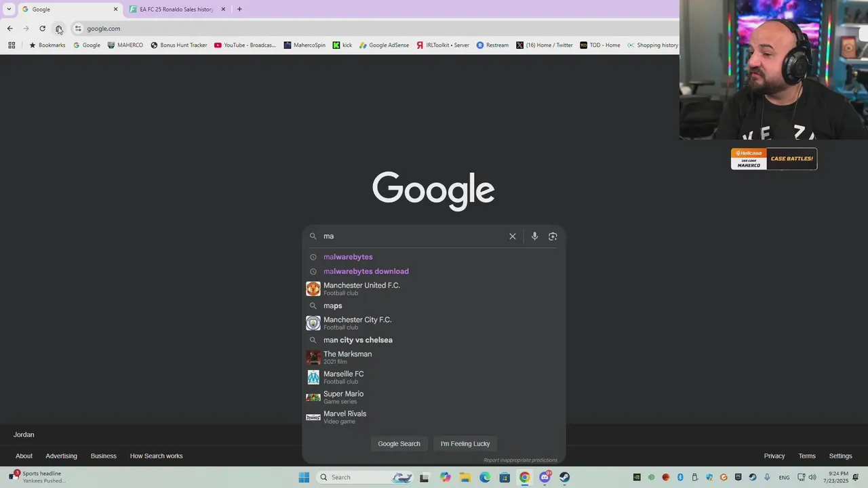Open the Terms link
This screenshot has width=868, height=488.
(x=807, y=456)
